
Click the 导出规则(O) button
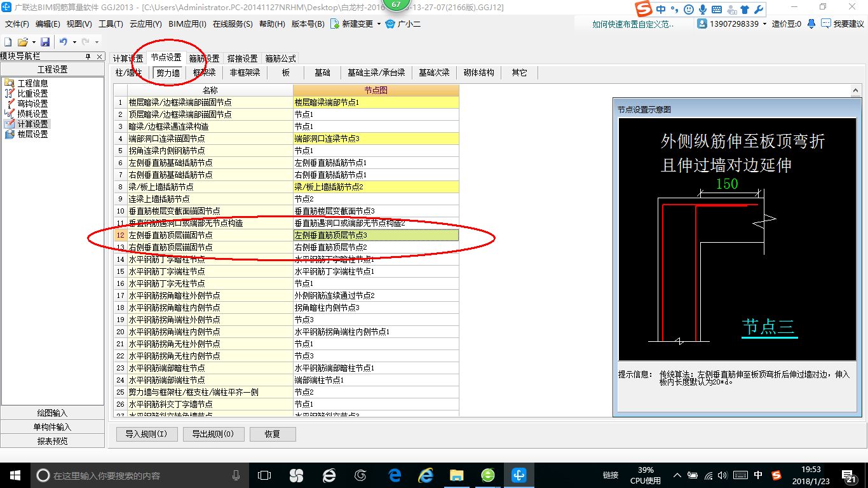[x=213, y=434]
